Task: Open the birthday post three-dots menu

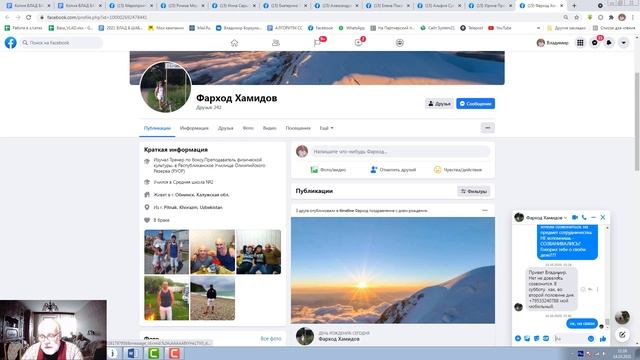Action: pos(485,211)
